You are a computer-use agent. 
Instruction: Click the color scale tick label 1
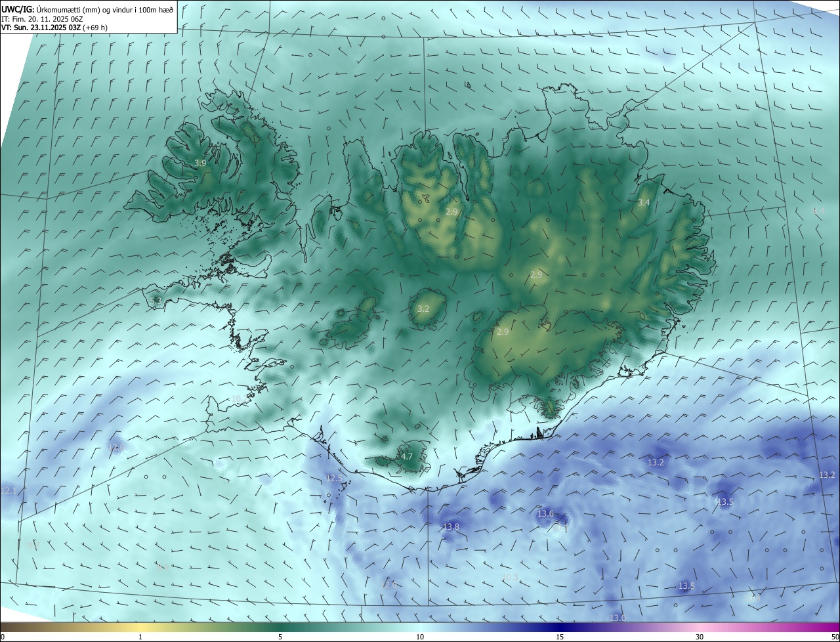click(140, 637)
